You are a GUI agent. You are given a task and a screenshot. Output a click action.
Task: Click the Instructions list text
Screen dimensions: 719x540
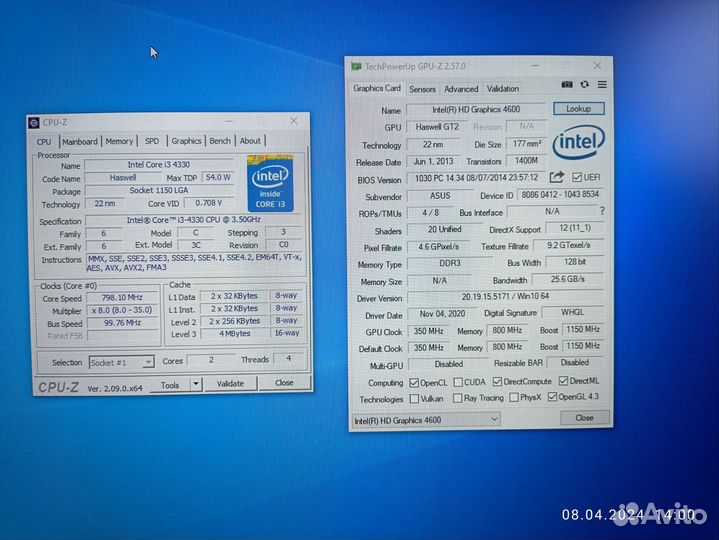coord(194,263)
